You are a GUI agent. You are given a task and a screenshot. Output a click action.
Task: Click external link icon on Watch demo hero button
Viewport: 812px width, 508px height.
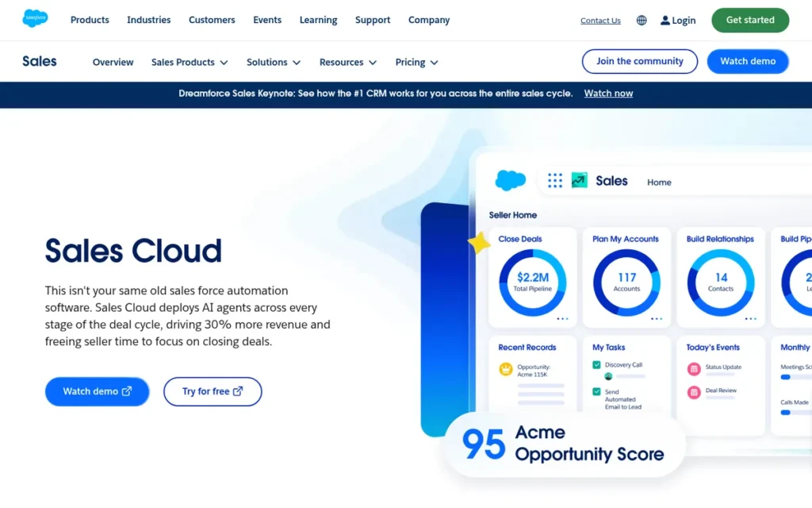point(127,391)
